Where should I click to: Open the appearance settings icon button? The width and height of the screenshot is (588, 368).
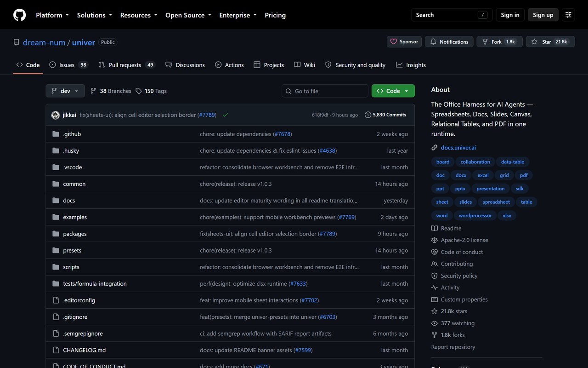click(x=568, y=15)
